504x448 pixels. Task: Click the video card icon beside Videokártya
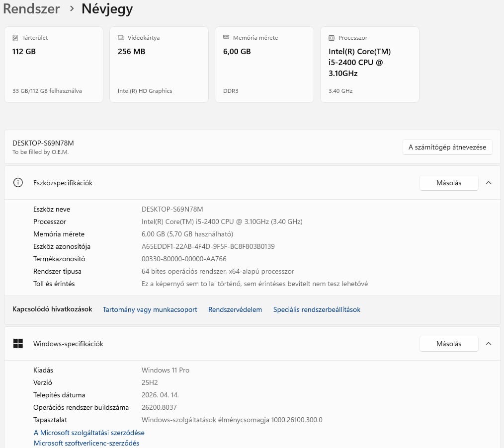pyautogui.click(x=121, y=38)
